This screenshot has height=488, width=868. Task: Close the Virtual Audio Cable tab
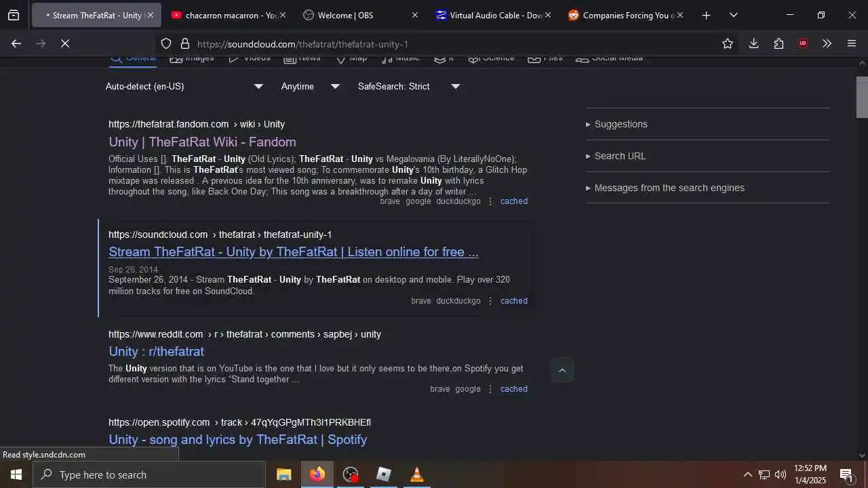point(548,15)
